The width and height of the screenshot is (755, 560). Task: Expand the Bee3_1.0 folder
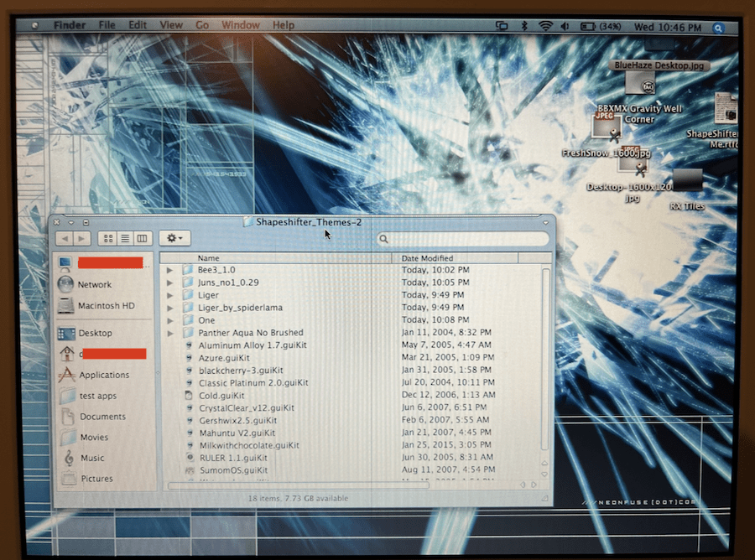point(169,270)
